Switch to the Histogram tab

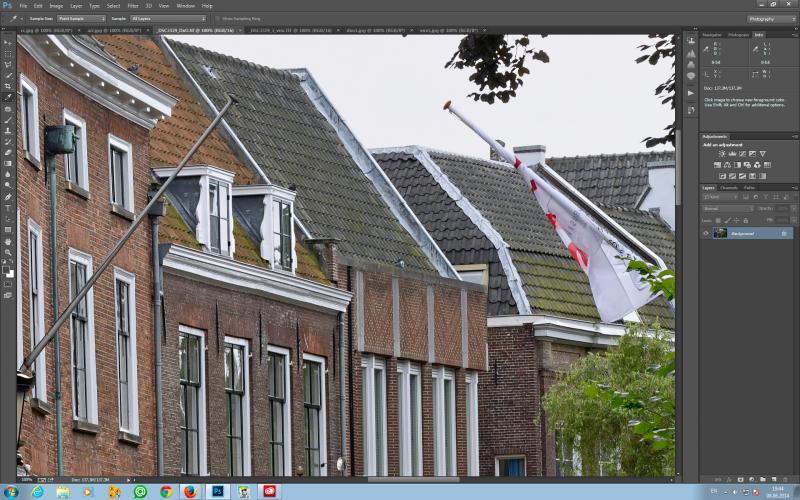[738, 35]
